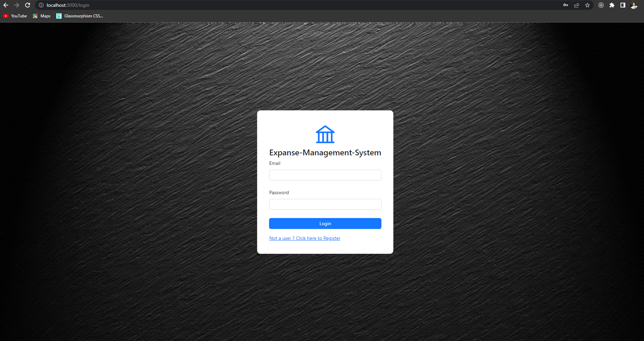Reload the login page
The image size is (644, 341).
[28, 5]
